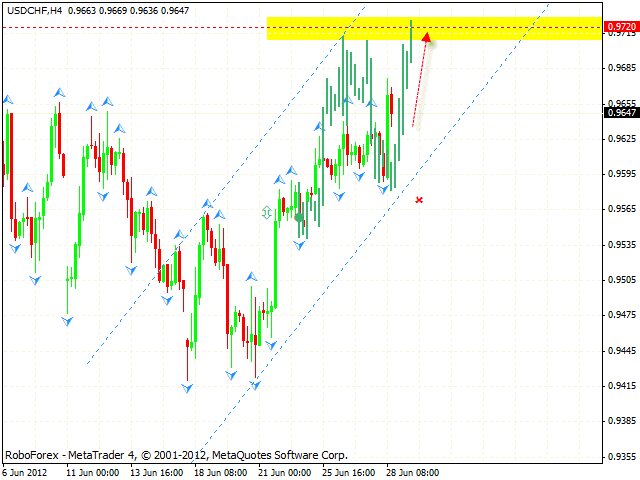640x480 pixels.
Task: Click the 18 Jun 08:00 time label
Action: coord(219,472)
